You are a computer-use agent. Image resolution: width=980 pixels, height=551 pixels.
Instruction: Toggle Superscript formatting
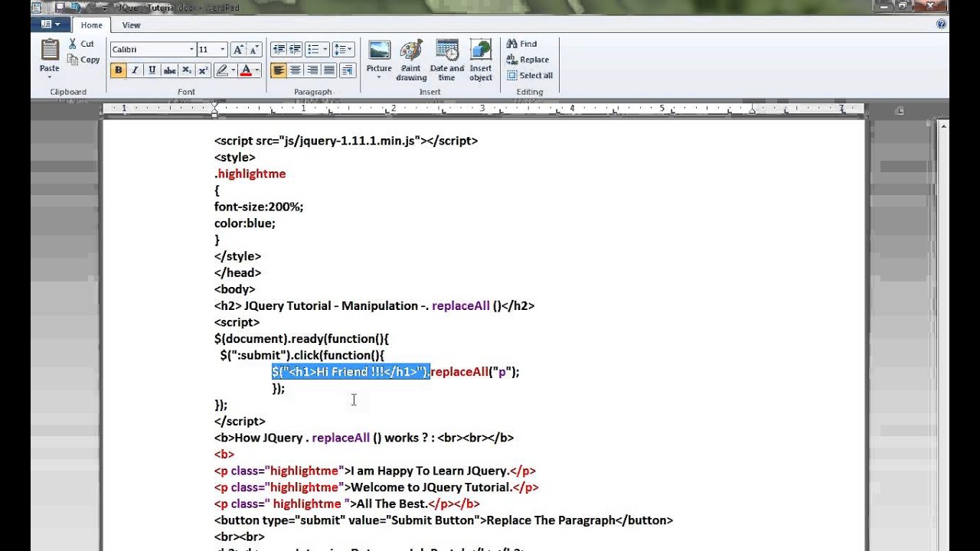[x=203, y=70]
